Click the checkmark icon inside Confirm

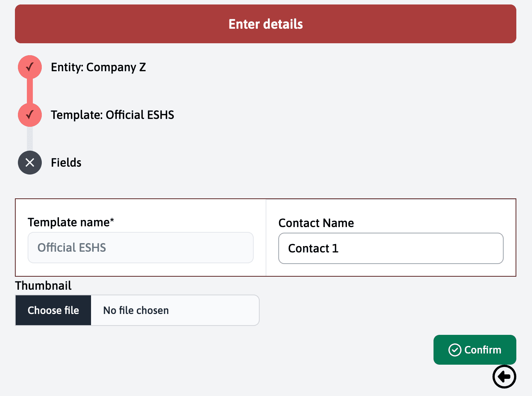click(455, 350)
